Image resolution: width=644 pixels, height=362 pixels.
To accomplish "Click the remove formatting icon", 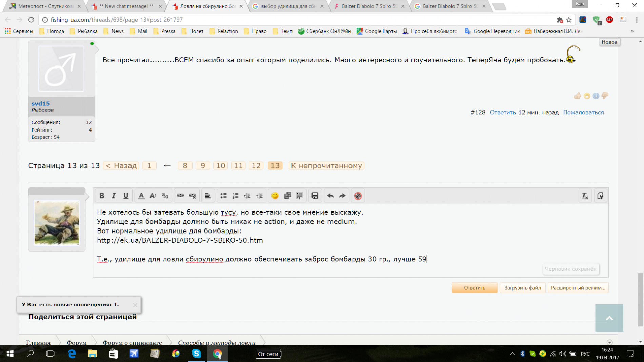I will [x=585, y=196].
